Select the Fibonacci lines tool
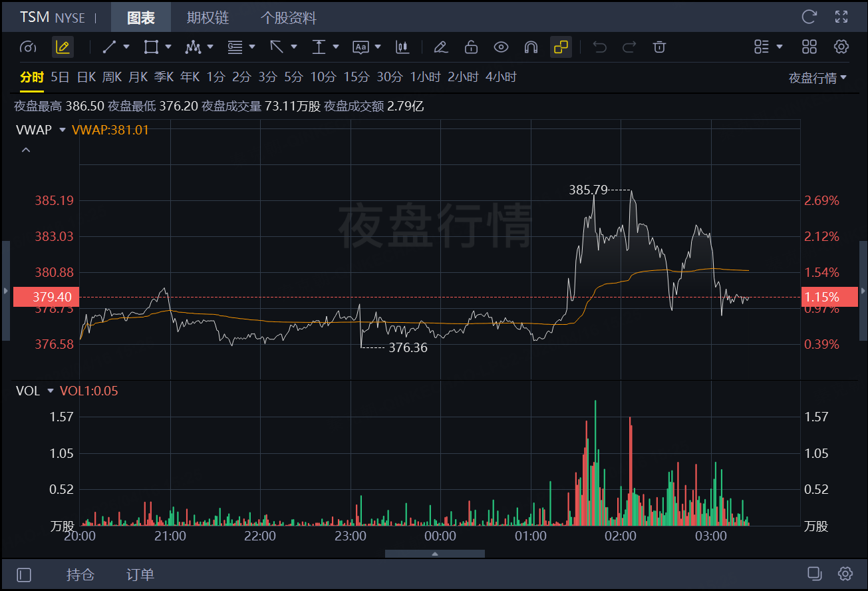The width and height of the screenshot is (868, 591). click(235, 47)
